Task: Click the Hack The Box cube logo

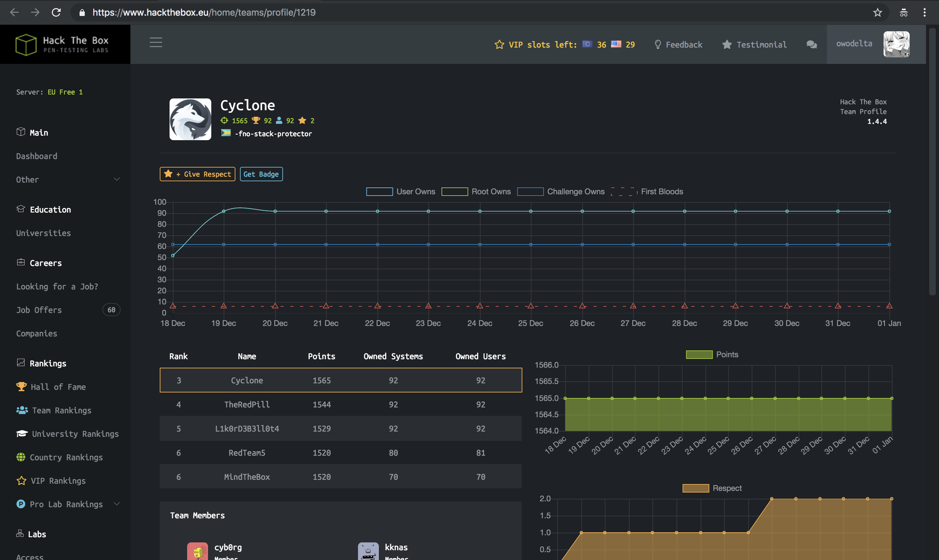Action: tap(26, 45)
